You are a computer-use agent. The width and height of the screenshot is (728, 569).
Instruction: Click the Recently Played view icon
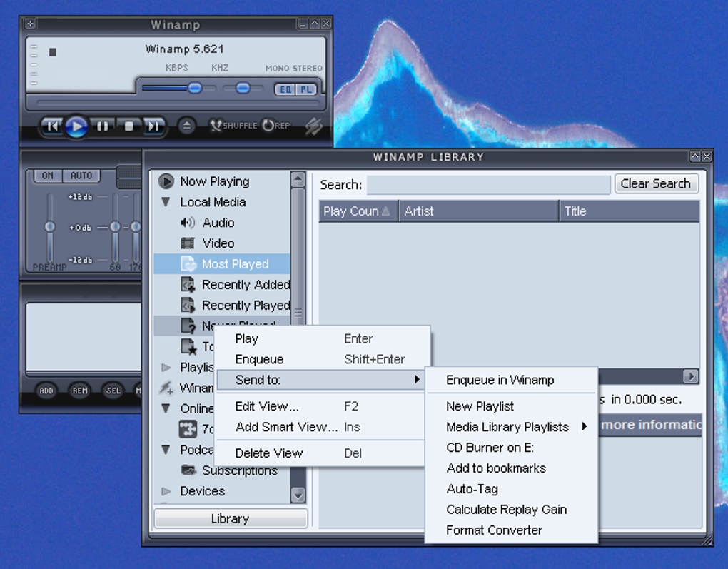click(x=188, y=305)
